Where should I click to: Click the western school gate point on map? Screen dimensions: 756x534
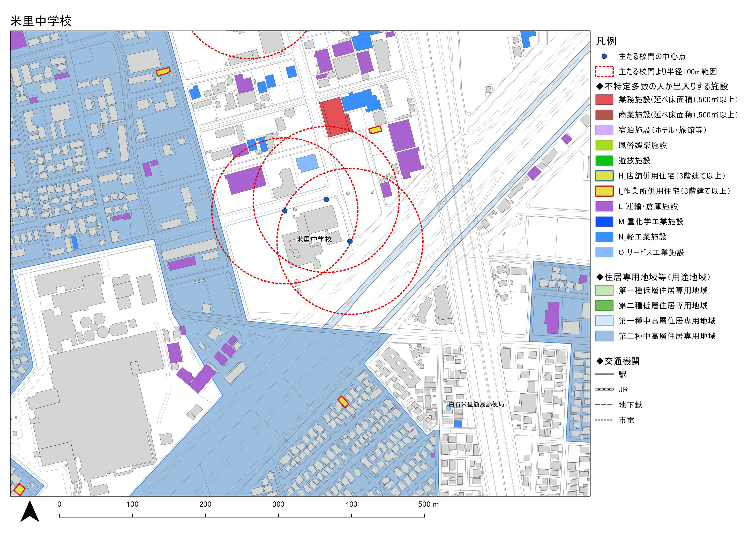(285, 211)
